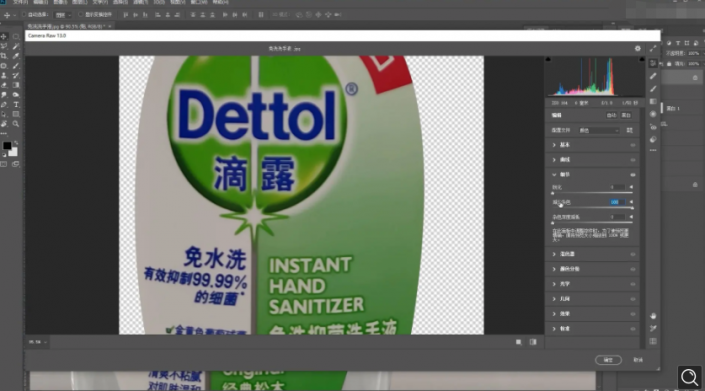Select the Eyedropper tool
This screenshot has height=391, width=705.
(16, 56)
